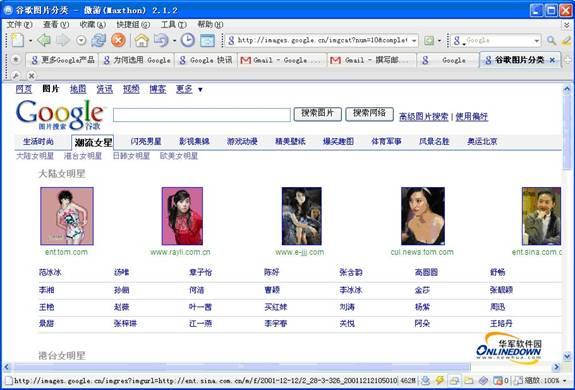
Task: Open the www.rayli.com.cn thumbnail image
Action: [182, 216]
